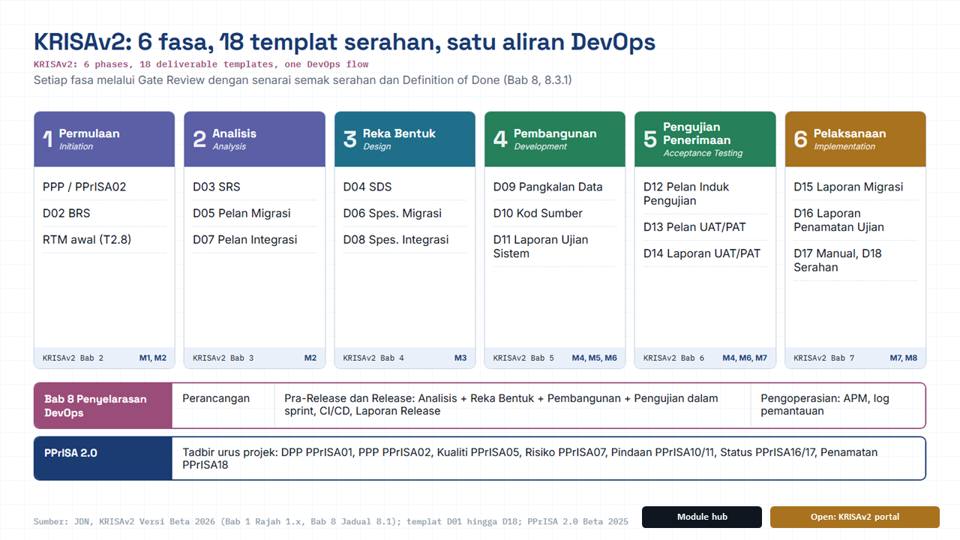Click the D15 Laporan Migrasi item
The width and height of the screenshot is (960, 540).
click(855, 187)
